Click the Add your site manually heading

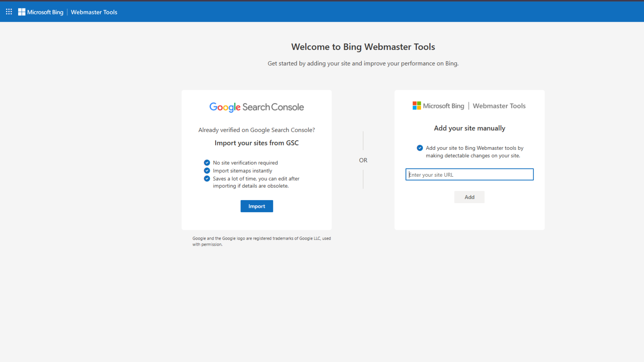coord(469,128)
